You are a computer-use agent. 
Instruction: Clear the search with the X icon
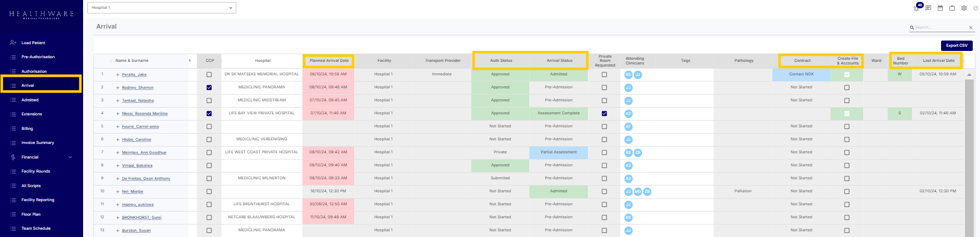pos(971,28)
